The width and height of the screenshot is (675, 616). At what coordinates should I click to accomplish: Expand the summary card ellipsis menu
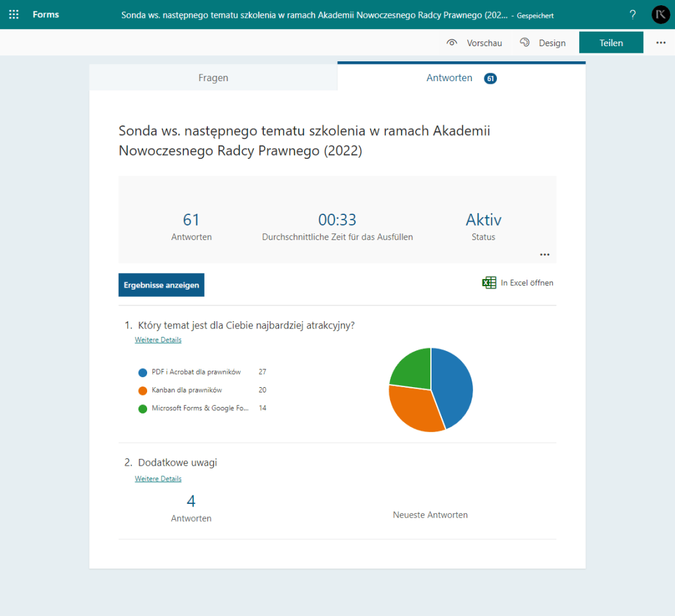pyautogui.click(x=544, y=255)
